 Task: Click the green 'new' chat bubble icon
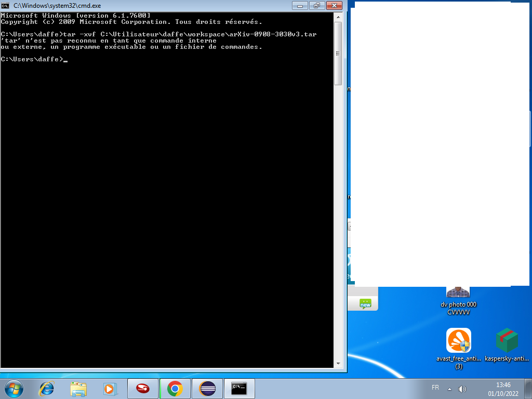tap(365, 303)
